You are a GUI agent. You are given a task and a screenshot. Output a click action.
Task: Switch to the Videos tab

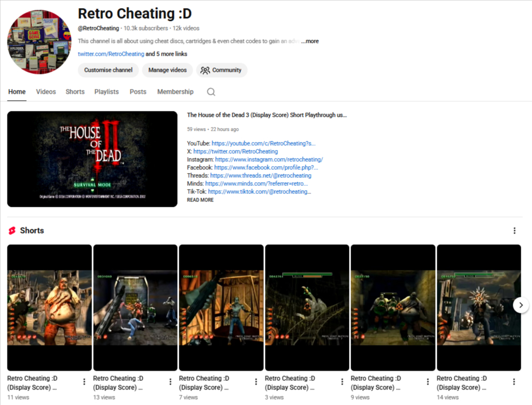46,92
